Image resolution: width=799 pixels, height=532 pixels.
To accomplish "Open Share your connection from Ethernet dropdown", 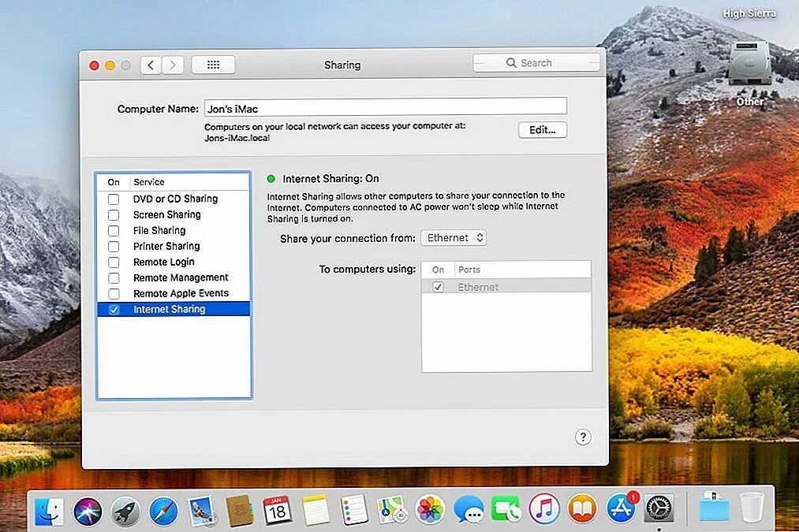I will [454, 238].
